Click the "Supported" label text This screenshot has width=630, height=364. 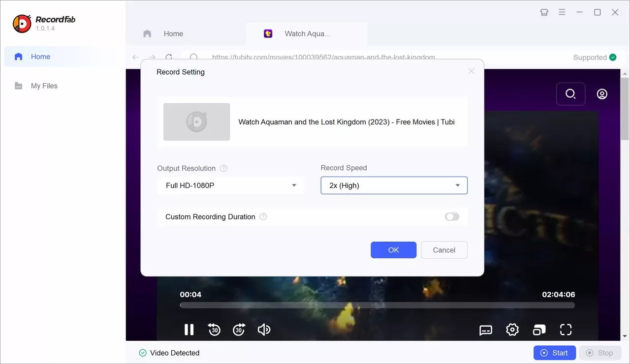[590, 58]
